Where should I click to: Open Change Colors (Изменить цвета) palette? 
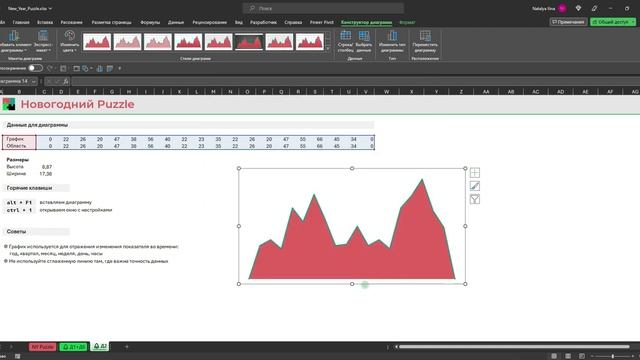pyautogui.click(x=70, y=41)
